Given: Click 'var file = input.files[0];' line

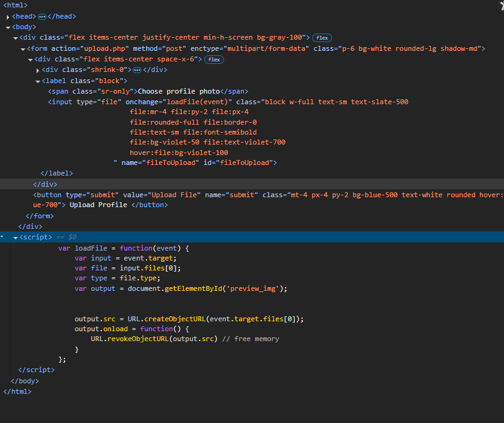Looking at the screenshot, I should [x=128, y=268].
